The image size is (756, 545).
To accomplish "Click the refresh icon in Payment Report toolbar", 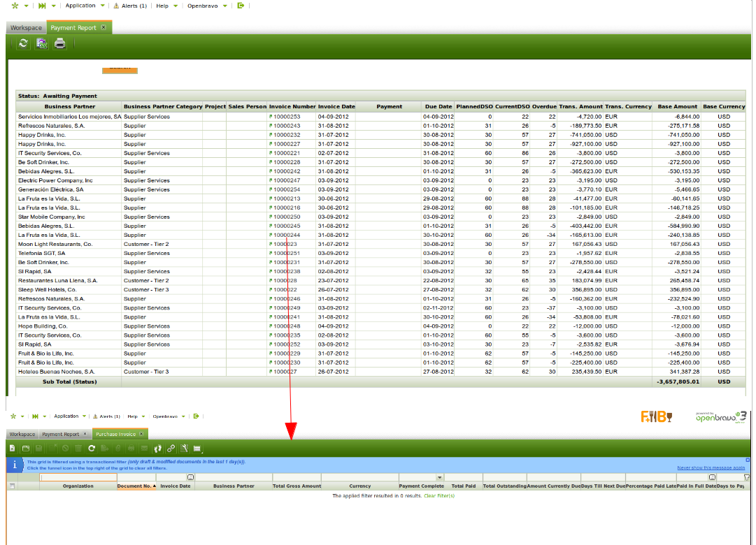I will (x=24, y=43).
